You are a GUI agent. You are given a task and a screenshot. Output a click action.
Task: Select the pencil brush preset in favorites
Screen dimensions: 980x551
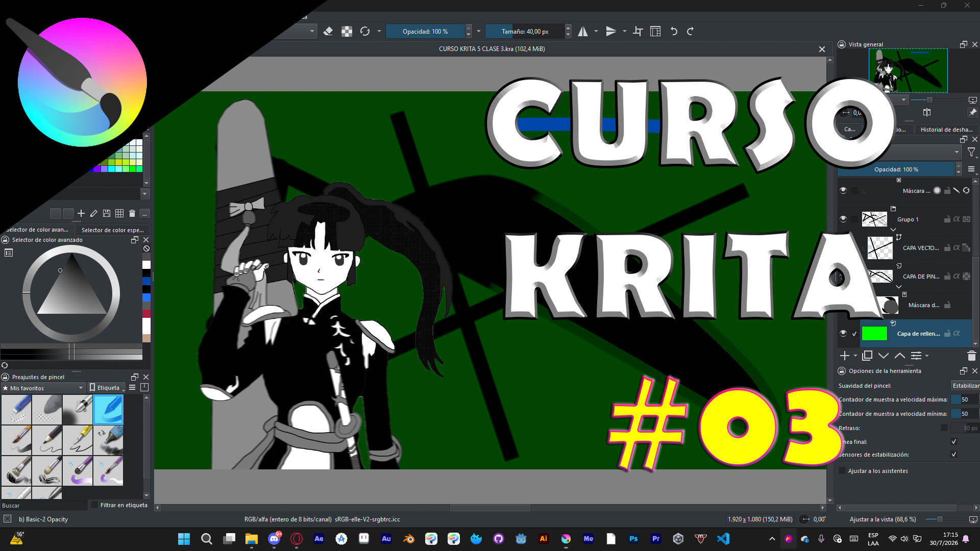click(47, 440)
